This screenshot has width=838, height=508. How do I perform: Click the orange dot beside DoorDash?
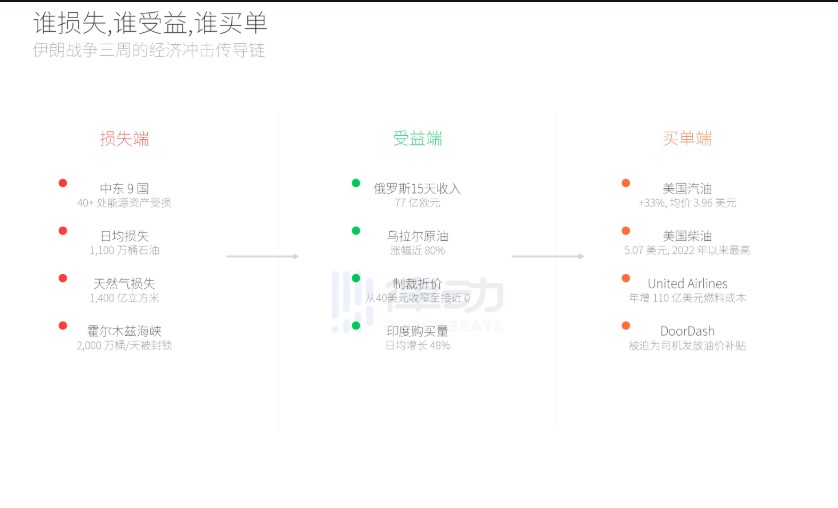(x=626, y=326)
